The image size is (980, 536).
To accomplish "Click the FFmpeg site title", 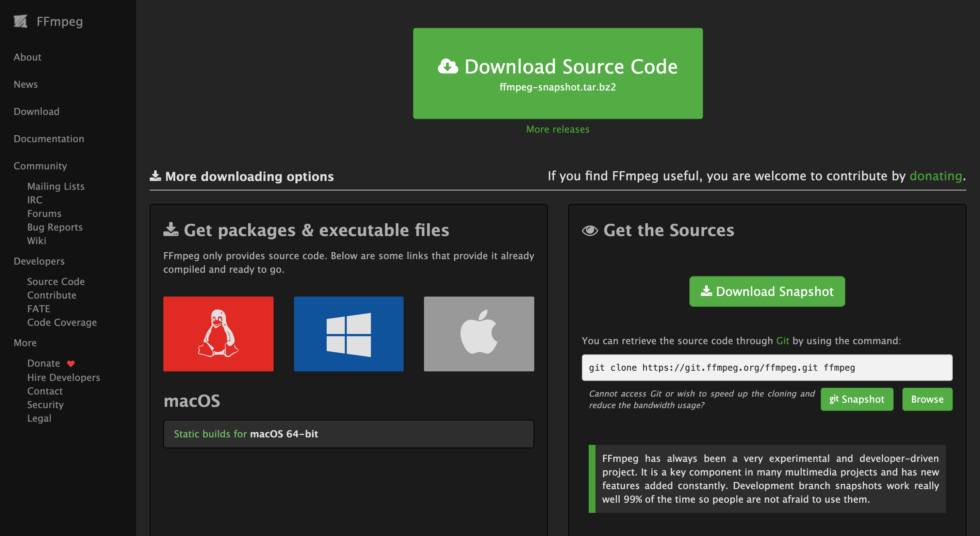I will [x=60, y=22].
